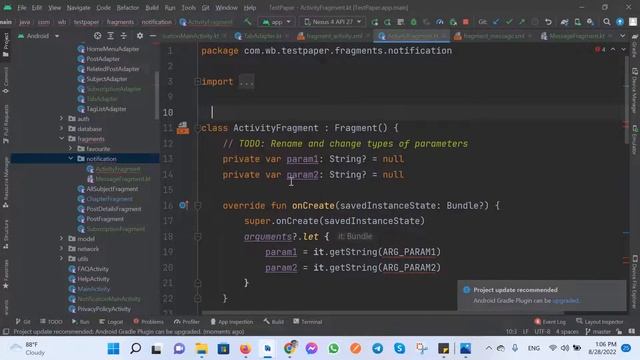Viewport: 640px width, 360px height.
Task: Open the Build menu
Action: coord(152,8)
